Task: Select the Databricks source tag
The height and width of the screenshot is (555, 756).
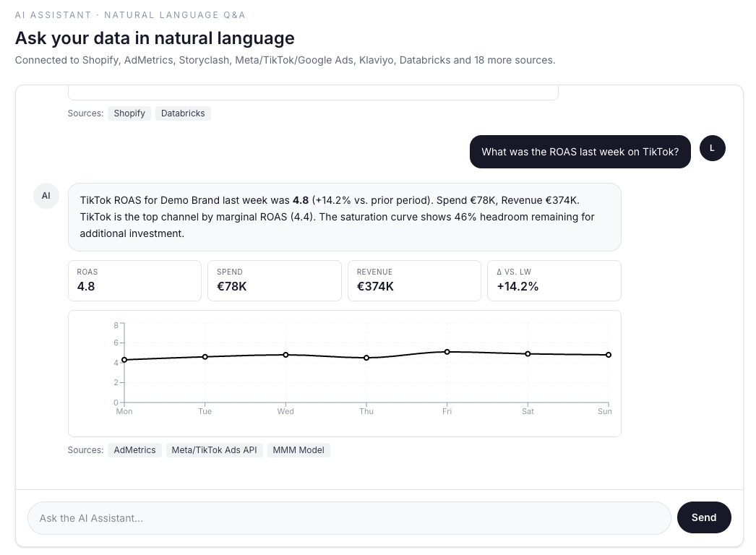Action: pos(183,113)
